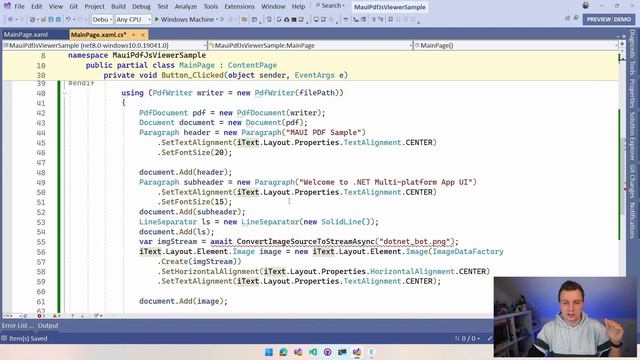Close the MainPage.xaml.cs tab
640x360 pixels.
[142, 35]
